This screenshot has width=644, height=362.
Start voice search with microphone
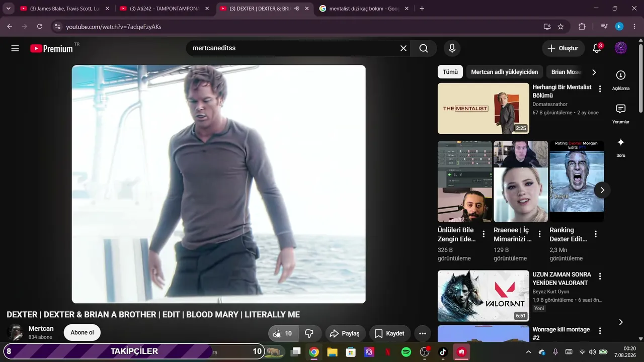[452, 48]
